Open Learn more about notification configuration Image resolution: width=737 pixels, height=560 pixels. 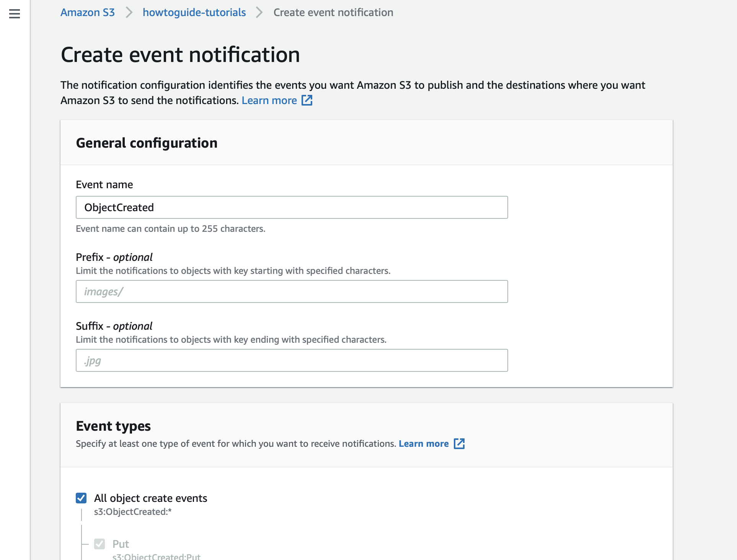click(269, 100)
